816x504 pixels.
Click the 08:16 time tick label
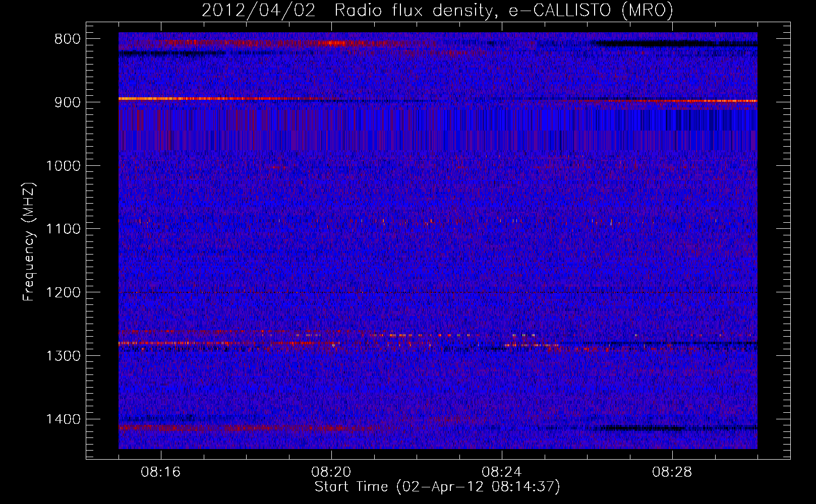[161, 472]
